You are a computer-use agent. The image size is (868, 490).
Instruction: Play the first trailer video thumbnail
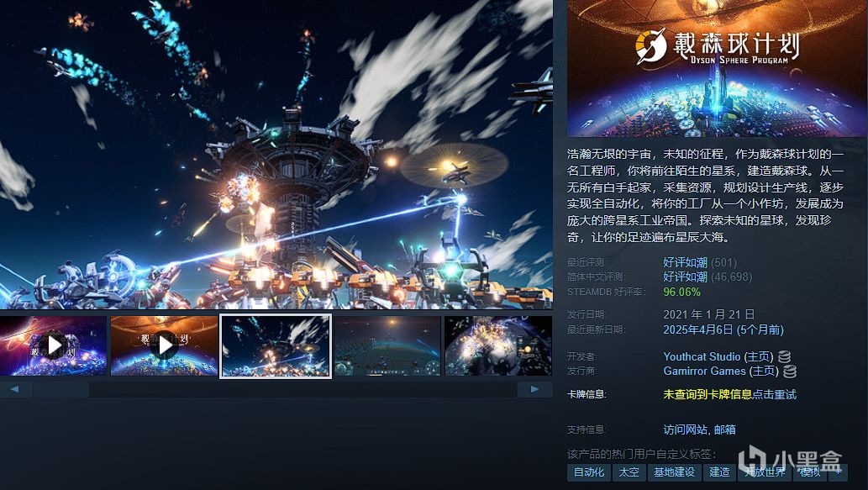pyautogui.click(x=53, y=345)
